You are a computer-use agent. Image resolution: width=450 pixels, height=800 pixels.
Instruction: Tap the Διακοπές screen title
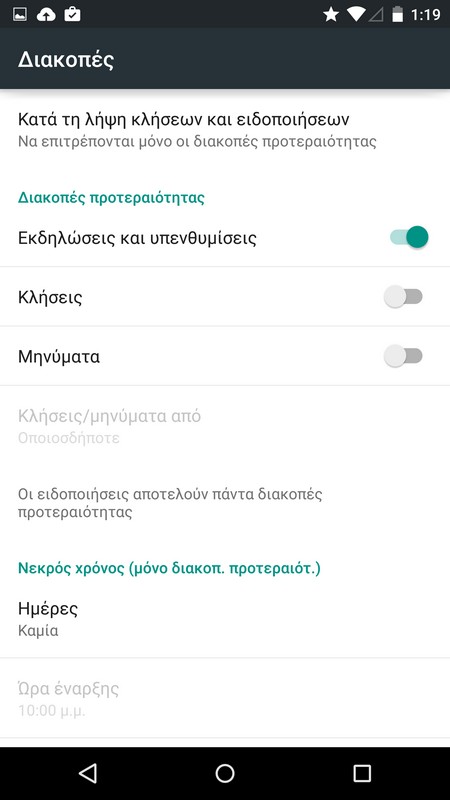click(66, 60)
